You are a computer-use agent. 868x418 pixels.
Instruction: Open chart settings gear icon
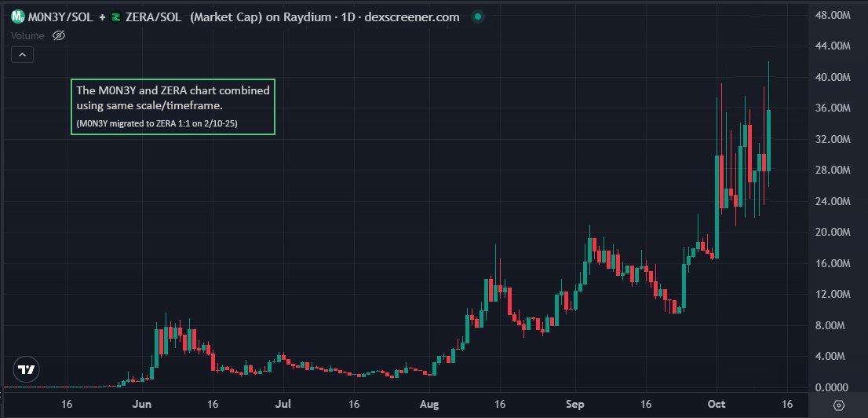point(839,405)
